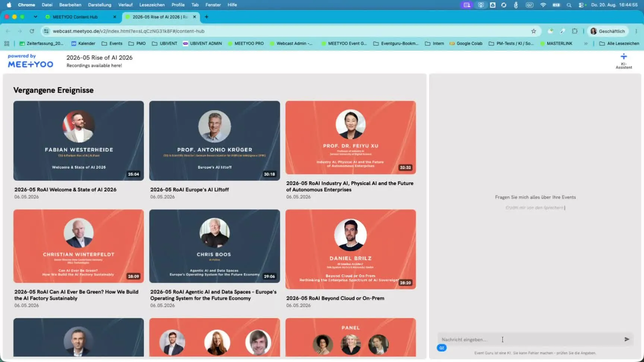Play the Fabian Westerheide recording thumbnail
644x362 pixels.
79,141
